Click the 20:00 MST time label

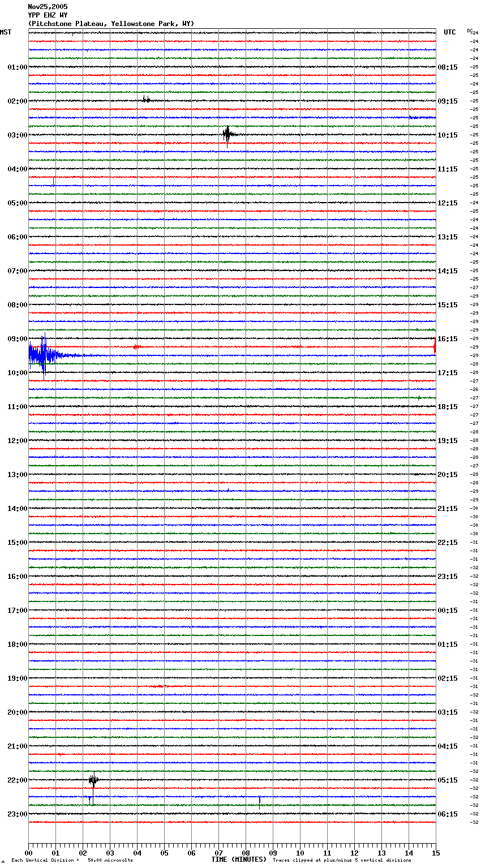point(18,712)
